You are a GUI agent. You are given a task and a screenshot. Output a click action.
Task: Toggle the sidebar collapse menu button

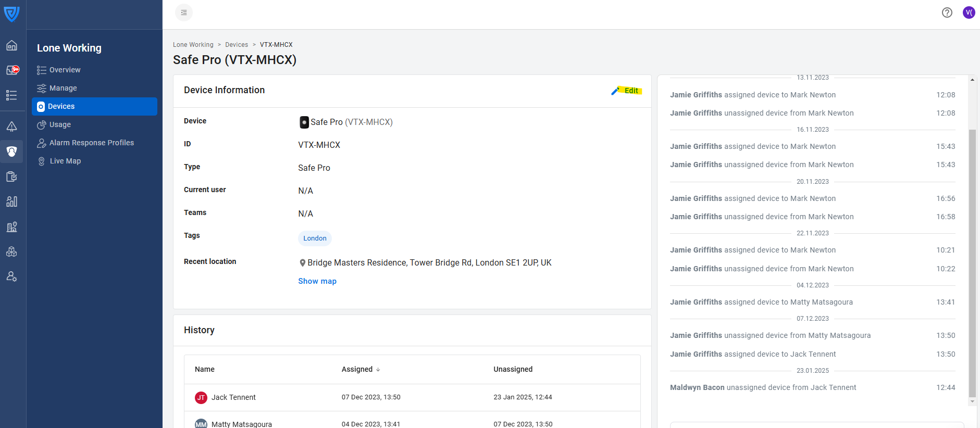click(184, 12)
